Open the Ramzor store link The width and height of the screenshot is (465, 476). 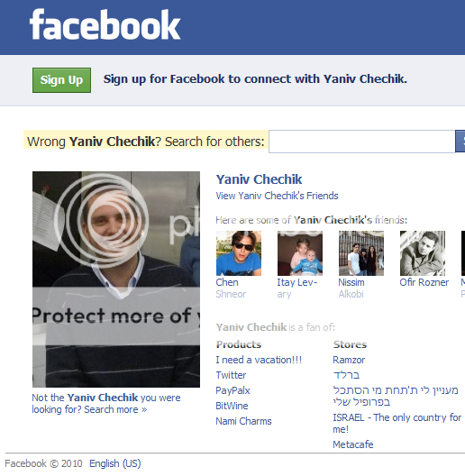click(x=349, y=360)
